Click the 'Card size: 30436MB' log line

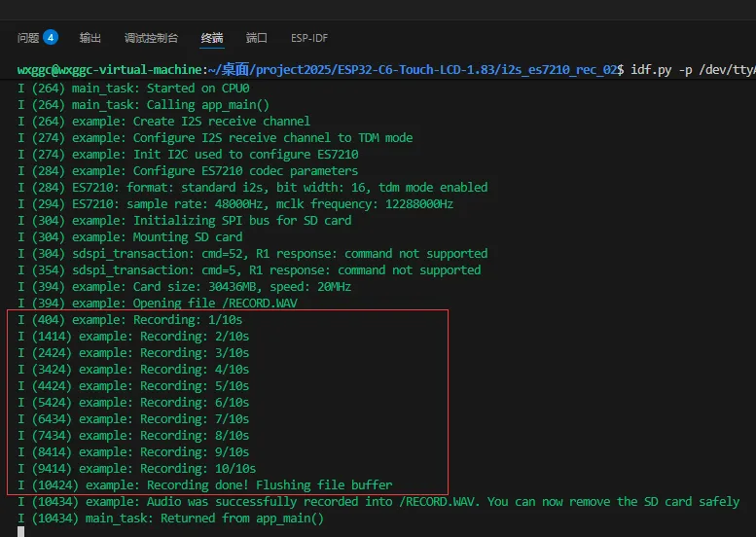click(x=185, y=286)
